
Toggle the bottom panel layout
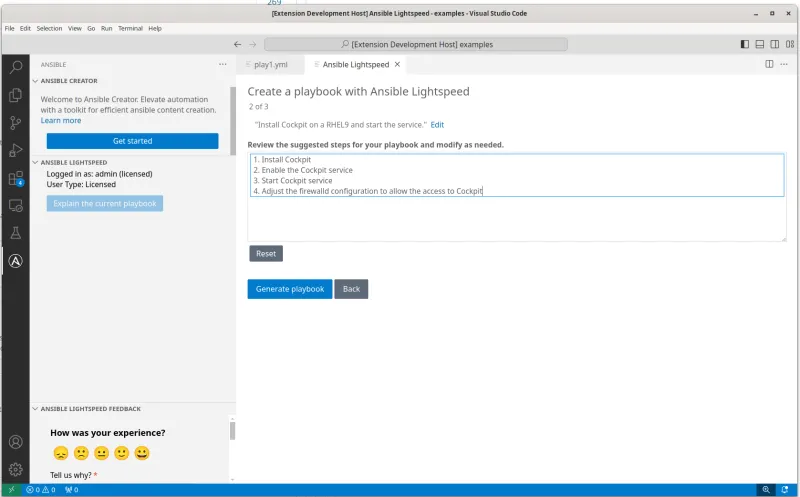[x=760, y=44]
